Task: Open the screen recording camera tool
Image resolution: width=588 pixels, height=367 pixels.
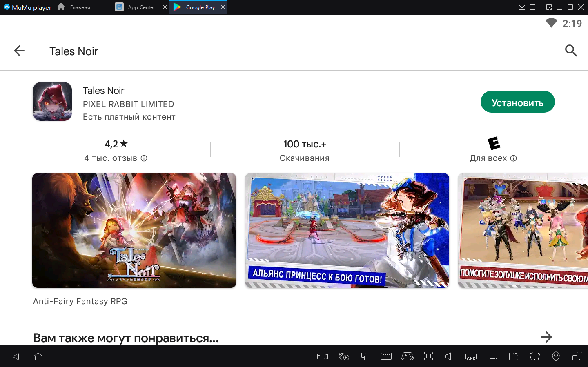Action: coord(323,356)
